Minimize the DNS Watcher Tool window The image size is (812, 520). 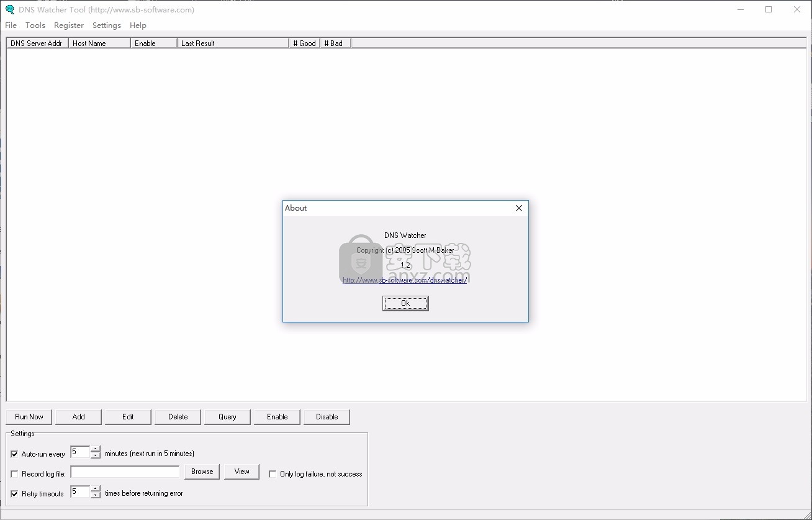740,9
